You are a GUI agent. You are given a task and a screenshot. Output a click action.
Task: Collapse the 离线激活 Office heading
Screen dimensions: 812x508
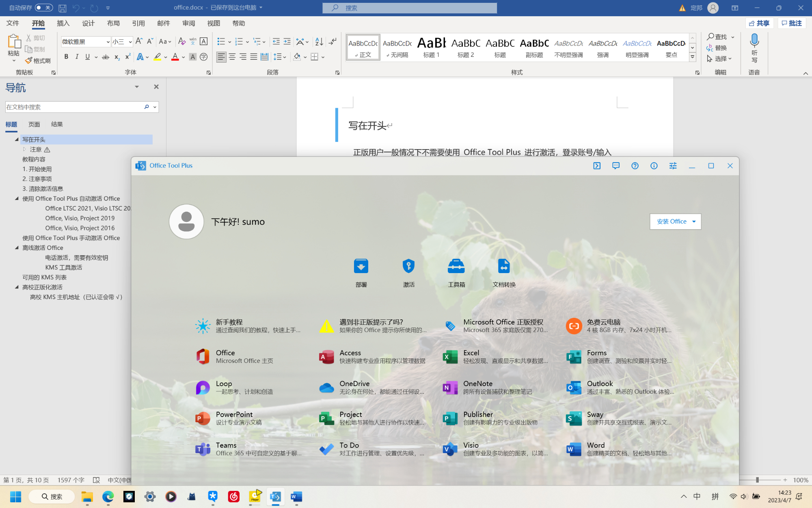point(17,247)
